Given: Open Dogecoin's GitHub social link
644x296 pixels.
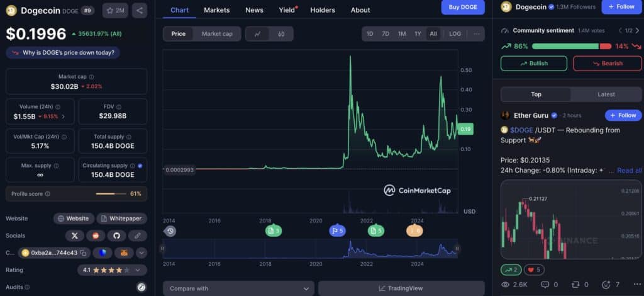Looking at the screenshot, I should click(116, 236).
